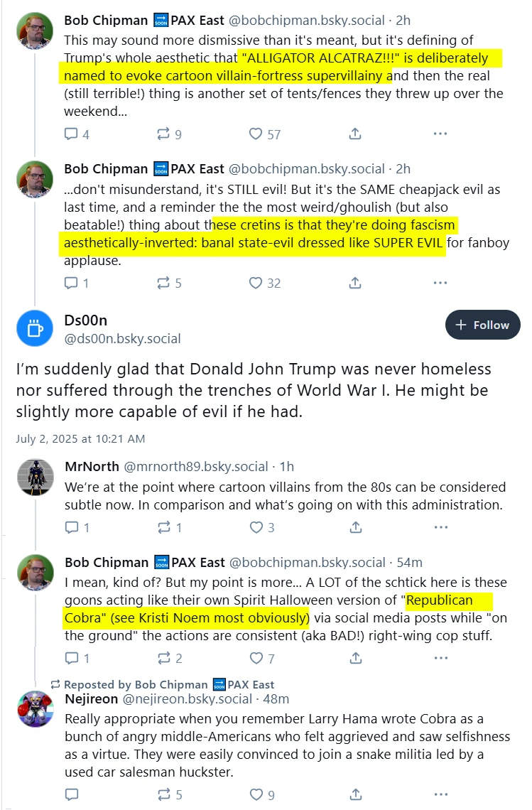Repost the post showing 5 reposts about fascism
532x810 pixels.
coord(169,283)
